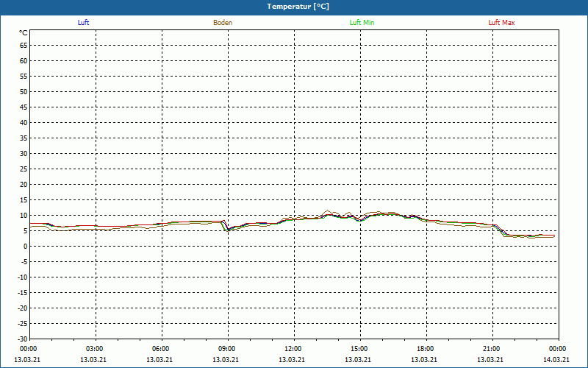Image resolution: width=588 pixels, height=368 pixels.
Task: Click the -15 value on y-axis
Action: [23, 293]
